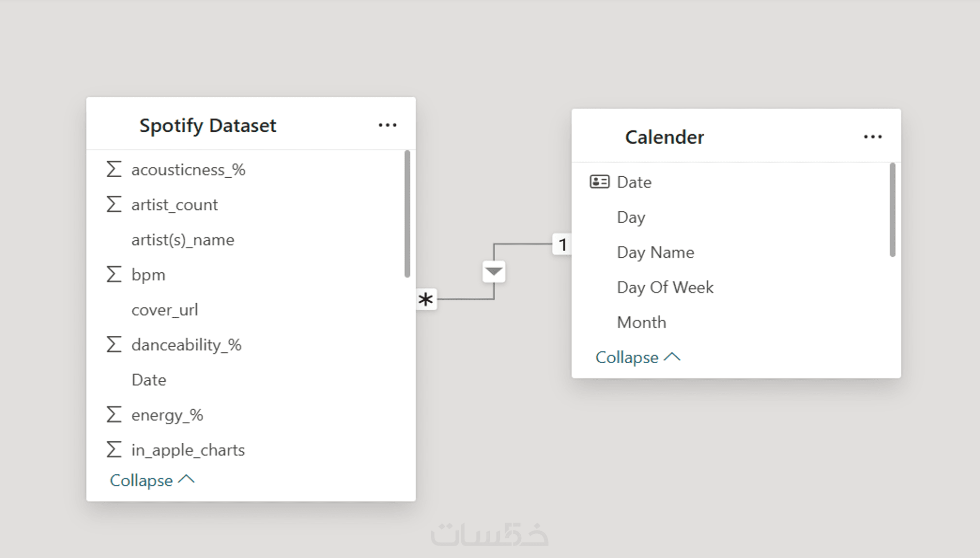
Task: Click the Spotify Dataset vertical scrollbar
Action: point(407,213)
